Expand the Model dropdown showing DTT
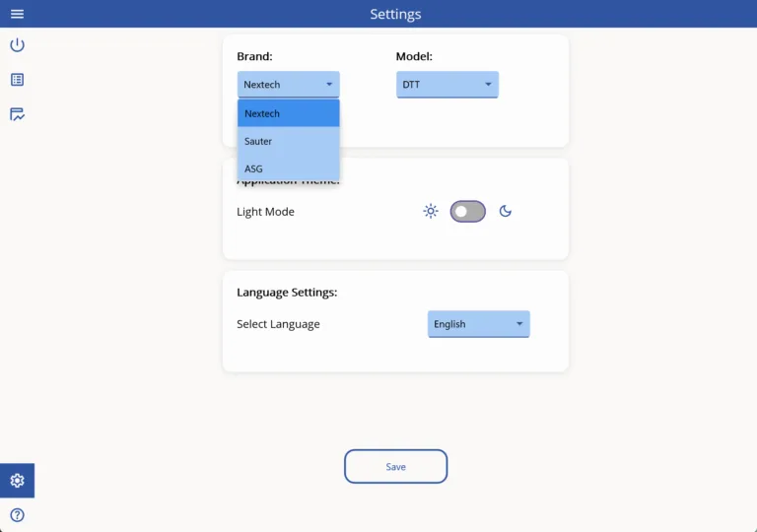This screenshot has height=532, width=757. (447, 85)
